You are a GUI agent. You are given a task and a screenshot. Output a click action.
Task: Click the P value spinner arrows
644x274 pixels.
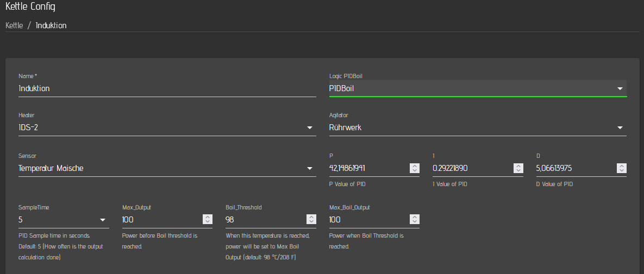pos(414,168)
